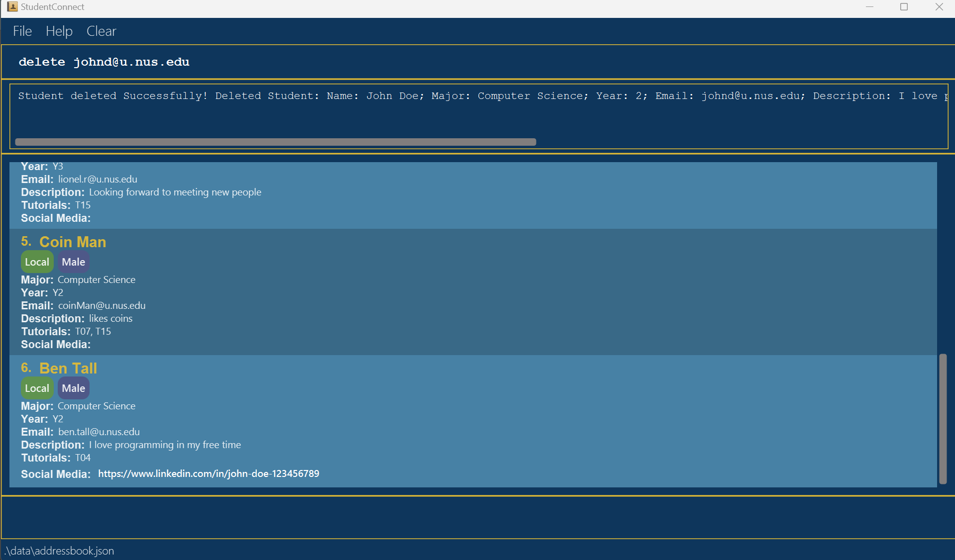Click lionel.r@u.nus.edu email text

point(98,179)
